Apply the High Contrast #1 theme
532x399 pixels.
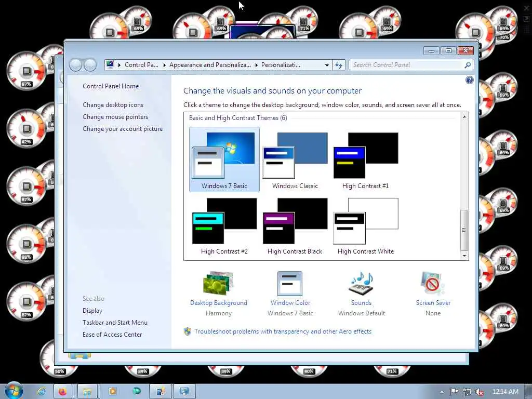click(365, 159)
